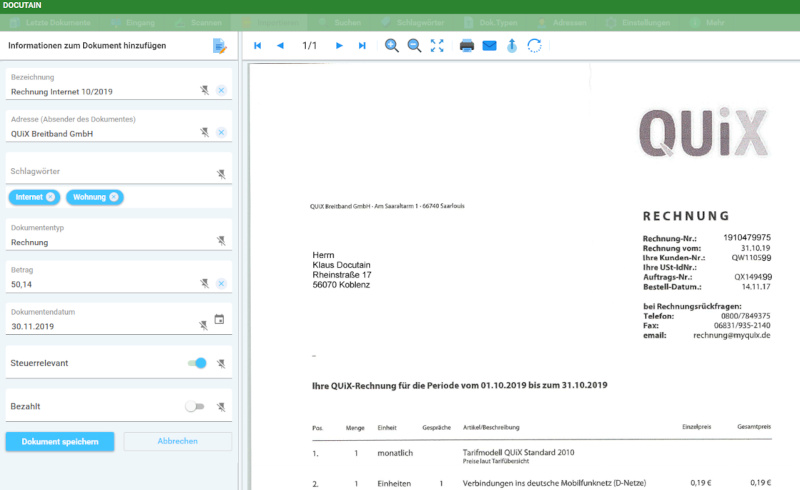Go to next page arrow
Image resolution: width=800 pixels, height=490 pixels.
(339, 45)
